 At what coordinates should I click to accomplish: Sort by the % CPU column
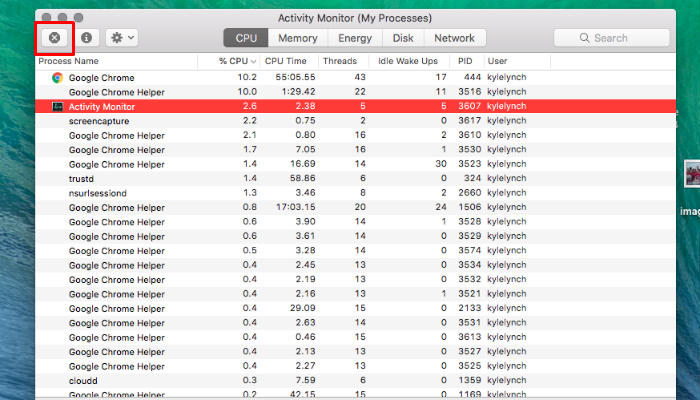[238, 62]
